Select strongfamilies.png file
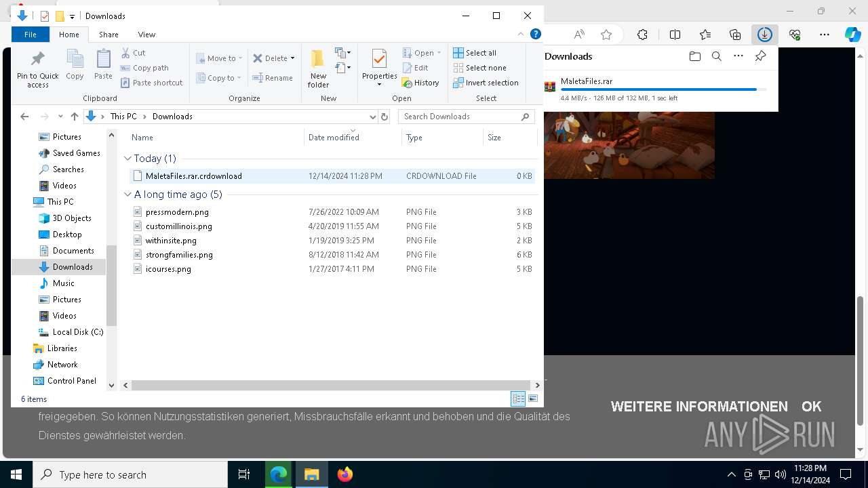The width and height of the screenshot is (868, 488). pos(332,255)
